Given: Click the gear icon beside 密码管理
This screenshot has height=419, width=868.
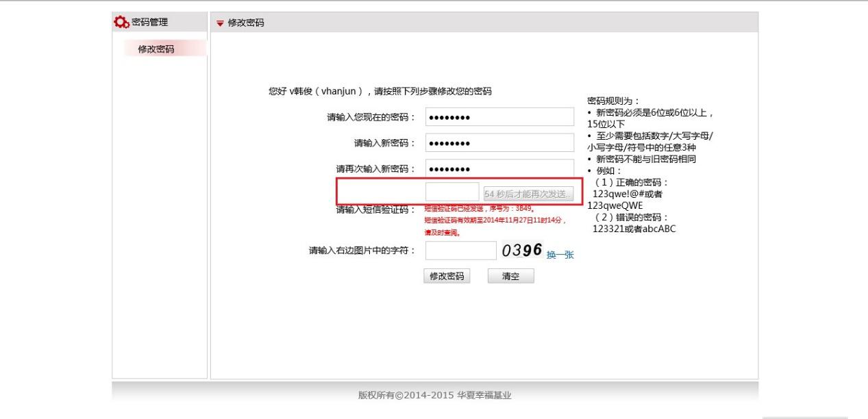Looking at the screenshot, I should [121, 23].
